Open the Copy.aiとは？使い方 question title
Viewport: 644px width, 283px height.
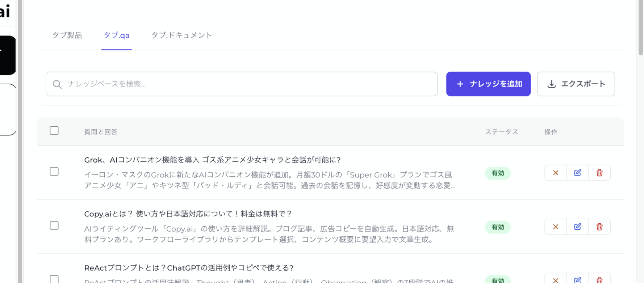[188, 214]
